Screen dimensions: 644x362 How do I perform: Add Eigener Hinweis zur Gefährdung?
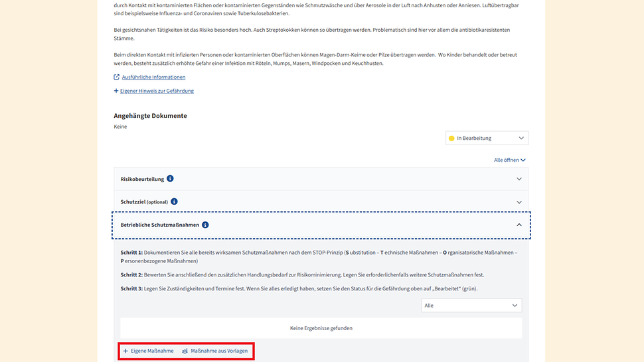157,91
